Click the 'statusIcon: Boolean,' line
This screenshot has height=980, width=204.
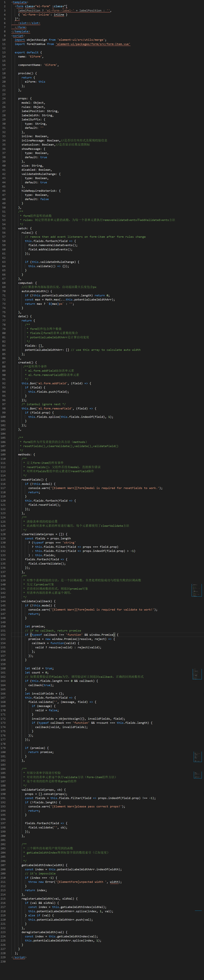(x=38, y=145)
